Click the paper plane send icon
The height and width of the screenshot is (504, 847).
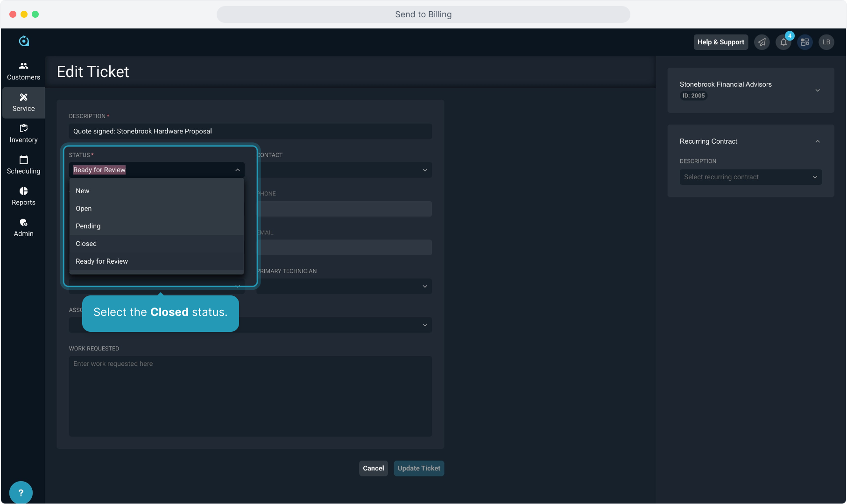[762, 42]
